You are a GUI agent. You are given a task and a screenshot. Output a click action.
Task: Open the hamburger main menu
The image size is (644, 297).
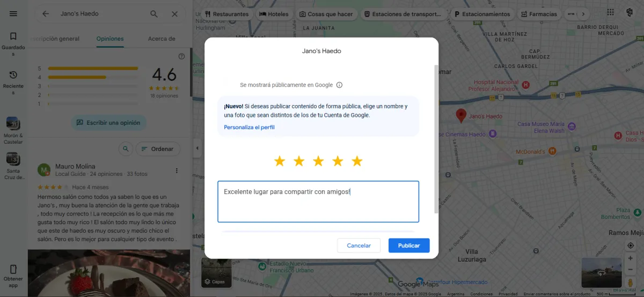pyautogui.click(x=13, y=13)
